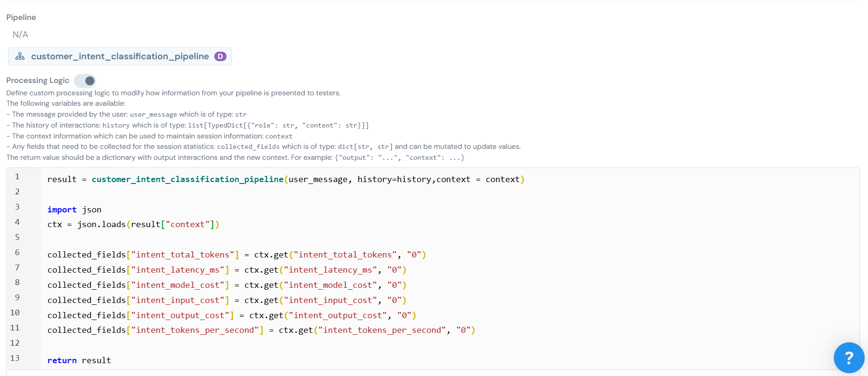The width and height of the screenshot is (868, 376).
Task: Click the Processing Logic label
Action: tap(38, 81)
